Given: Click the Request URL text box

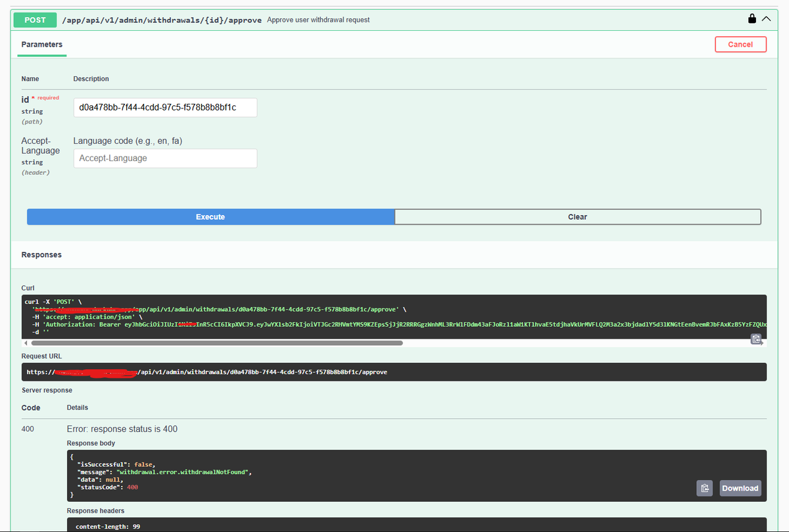Looking at the screenshot, I should click(x=394, y=372).
